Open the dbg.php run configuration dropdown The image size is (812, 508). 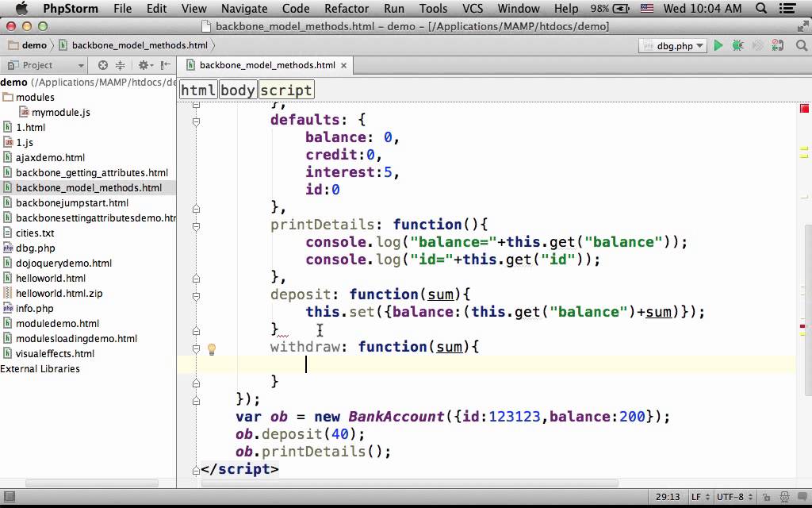(672, 45)
